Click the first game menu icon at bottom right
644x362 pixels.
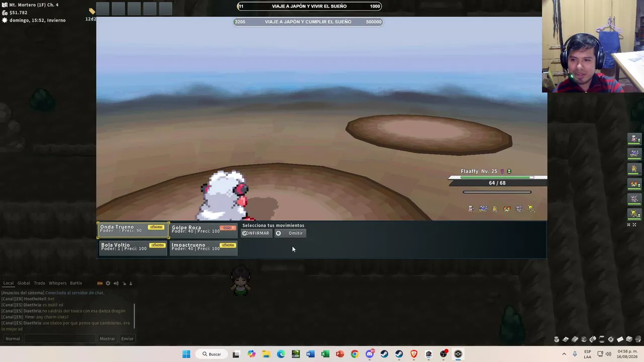pos(556,339)
